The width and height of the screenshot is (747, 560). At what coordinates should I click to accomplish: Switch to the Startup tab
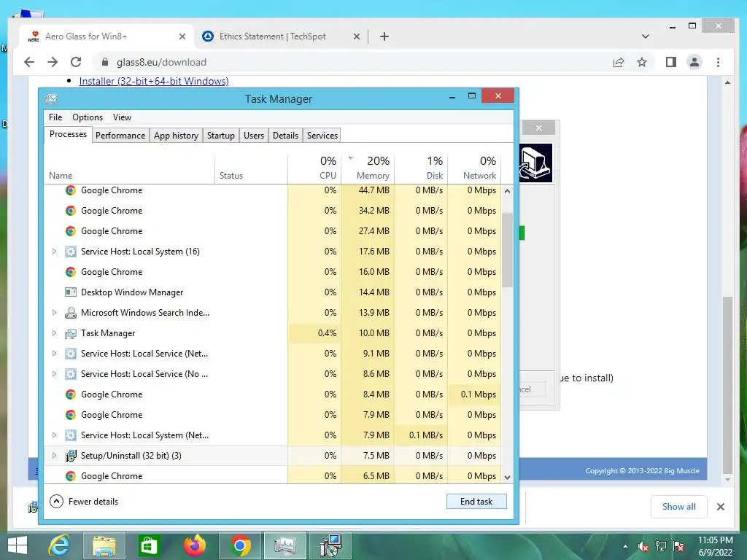coord(220,135)
